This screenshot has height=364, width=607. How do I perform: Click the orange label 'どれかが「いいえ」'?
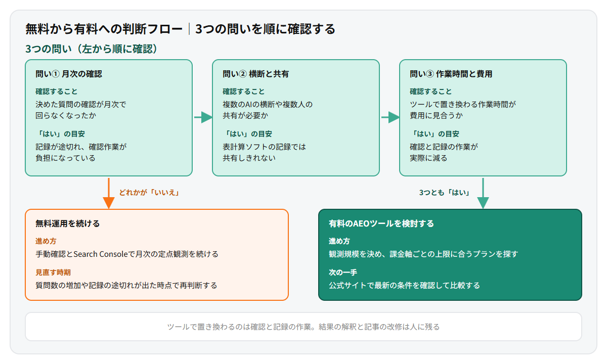[x=150, y=193]
